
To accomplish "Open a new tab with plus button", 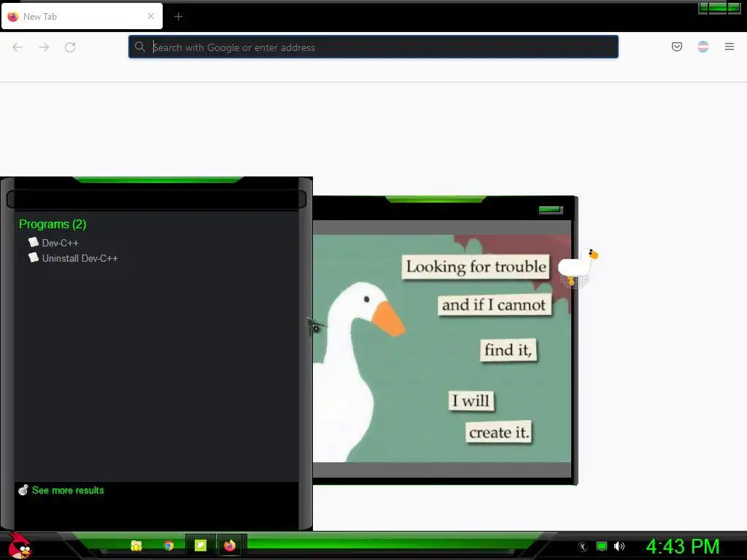I will 178,17.
